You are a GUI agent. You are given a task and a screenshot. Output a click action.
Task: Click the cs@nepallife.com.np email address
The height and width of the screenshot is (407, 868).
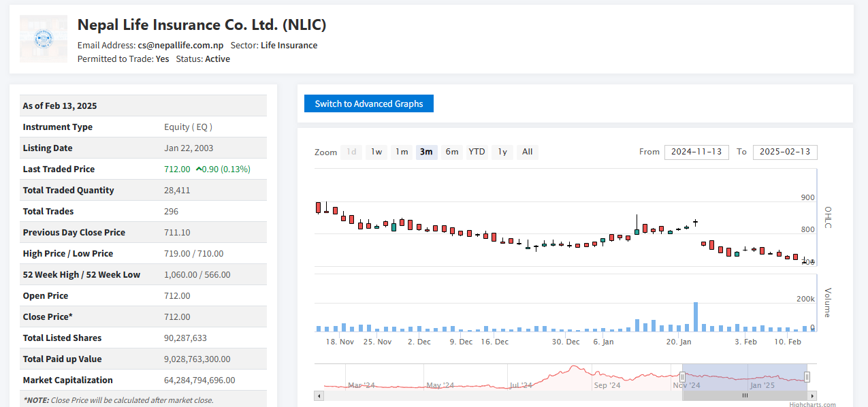[x=180, y=45]
